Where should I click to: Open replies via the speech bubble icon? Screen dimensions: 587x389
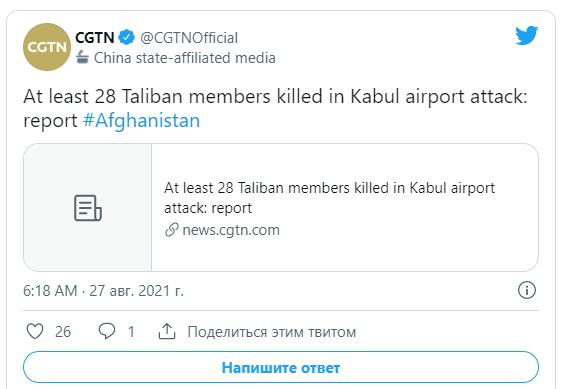[x=106, y=331]
